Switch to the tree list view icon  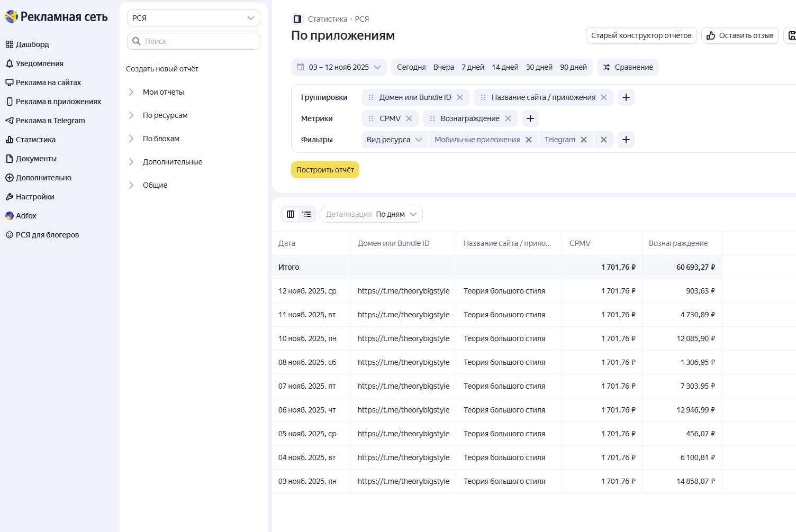coord(307,214)
